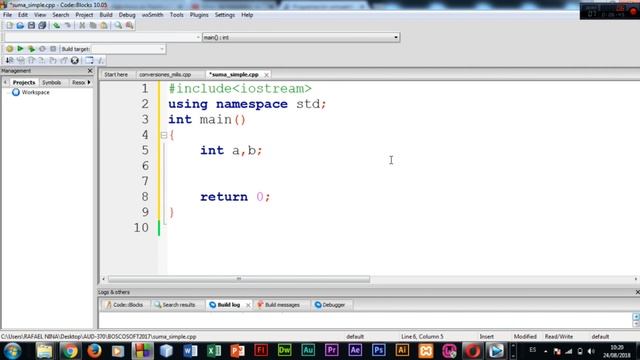Click the green Run arrow icon

click(x=20, y=49)
